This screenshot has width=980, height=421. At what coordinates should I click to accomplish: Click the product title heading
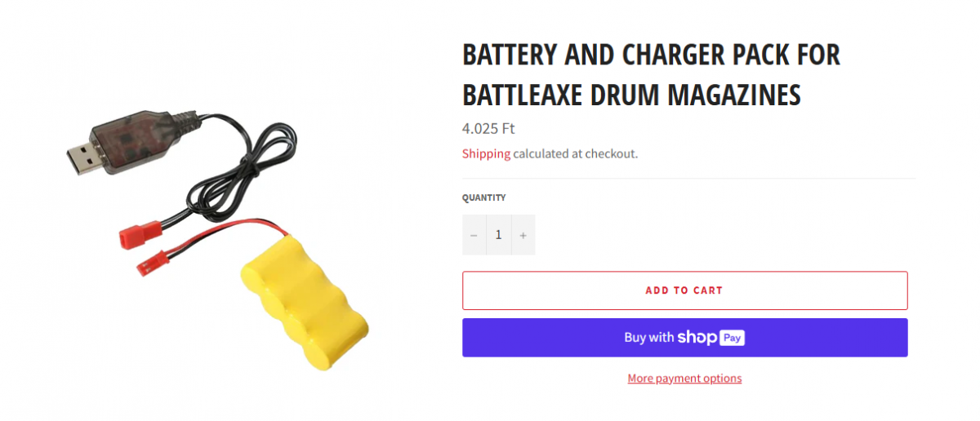(651, 75)
